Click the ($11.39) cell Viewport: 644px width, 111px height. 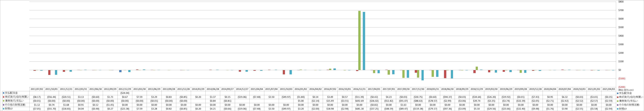(x=359, y=97)
